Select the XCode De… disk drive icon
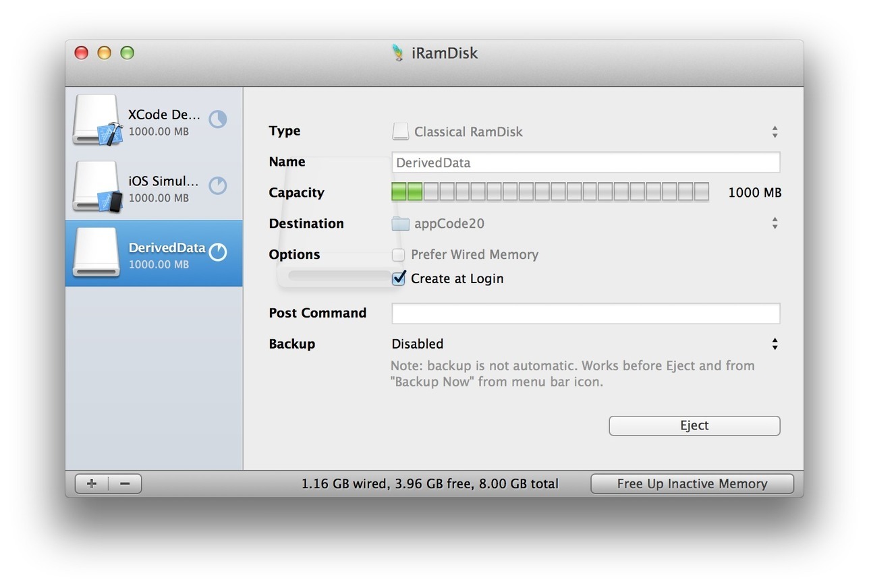 (98, 119)
